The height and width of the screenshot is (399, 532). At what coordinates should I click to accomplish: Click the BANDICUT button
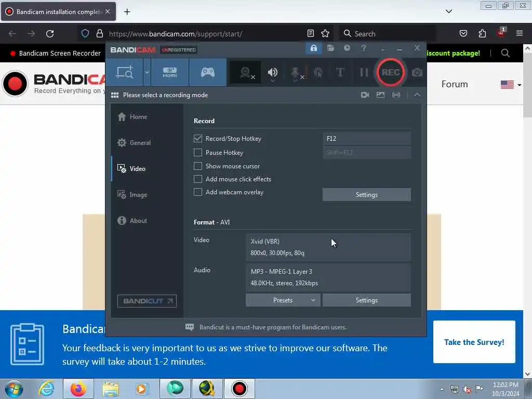147,301
